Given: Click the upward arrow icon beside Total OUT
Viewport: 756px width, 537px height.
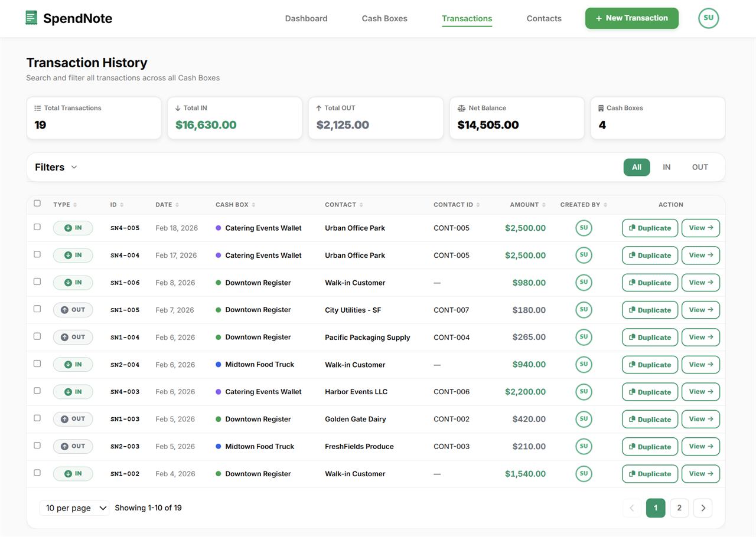Looking at the screenshot, I should (318, 107).
